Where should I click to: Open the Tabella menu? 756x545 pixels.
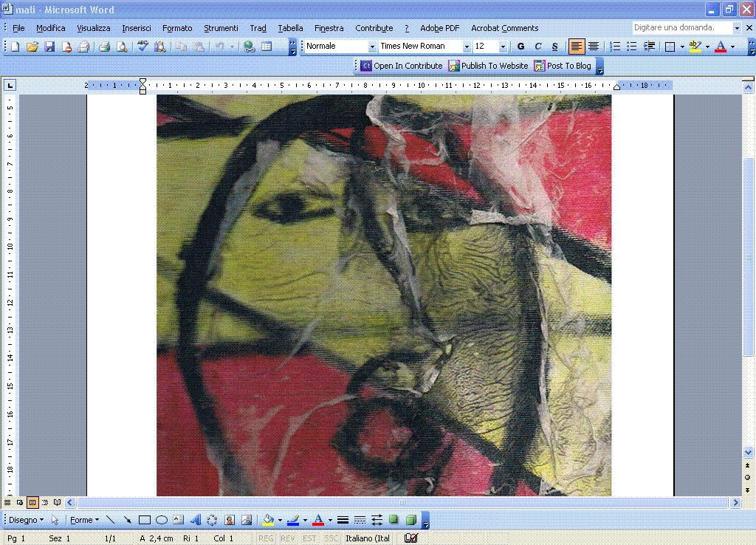(x=290, y=28)
